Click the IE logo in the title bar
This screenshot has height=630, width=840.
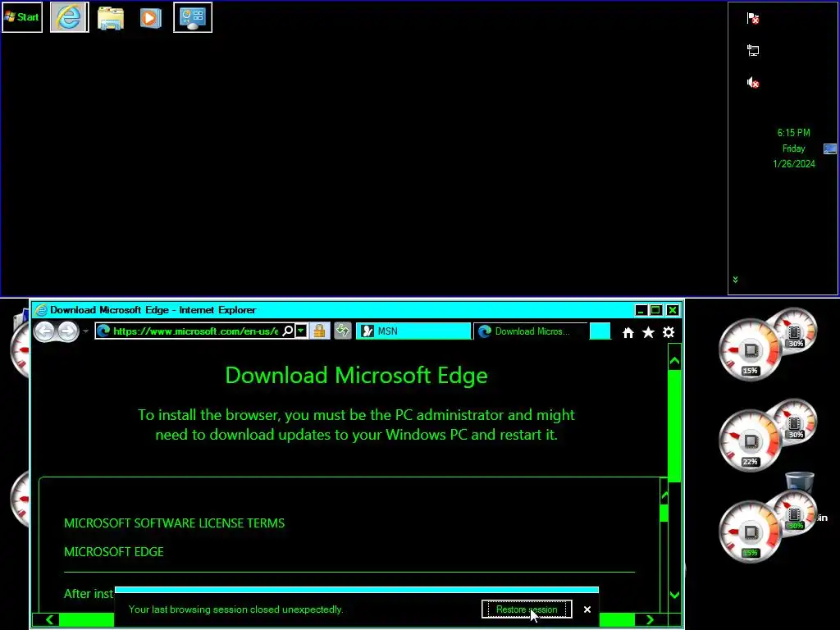[41, 309]
